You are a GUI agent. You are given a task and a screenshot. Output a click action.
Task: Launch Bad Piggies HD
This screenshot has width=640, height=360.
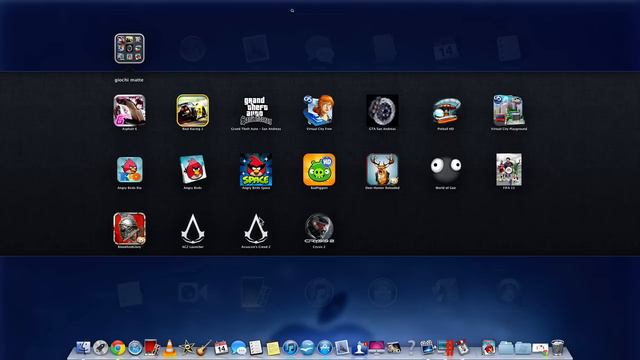tap(319, 170)
